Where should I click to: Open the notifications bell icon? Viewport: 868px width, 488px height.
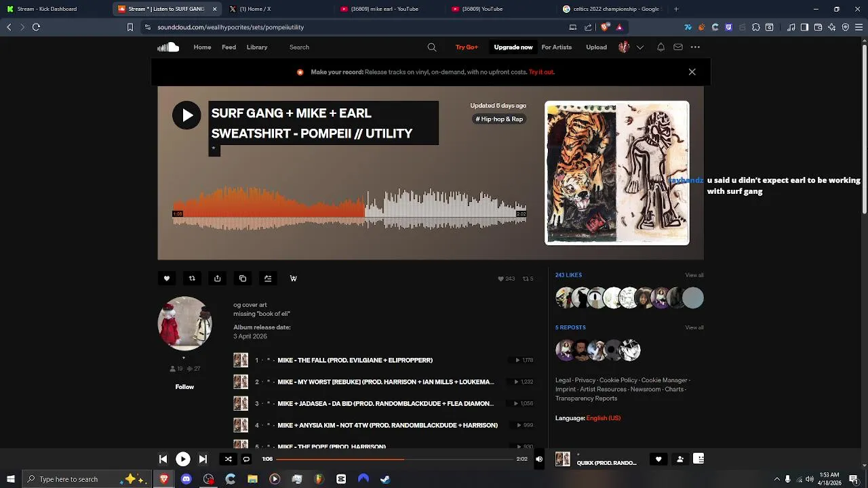[x=660, y=47]
